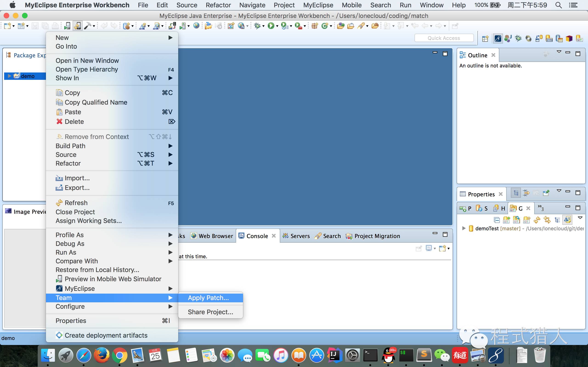This screenshot has height=367, width=588.
Task: Select Share Project... from Team submenu
Action: coord(210,312)
